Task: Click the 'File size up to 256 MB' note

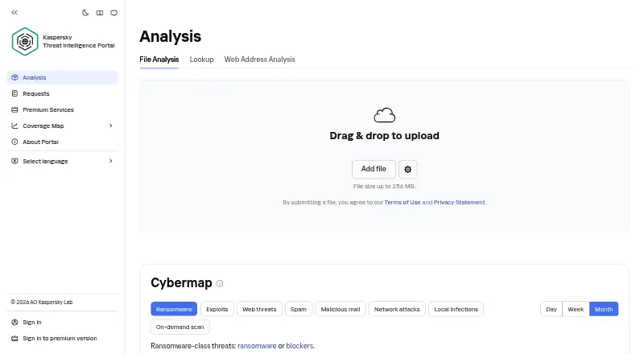Action: point(385,186)
